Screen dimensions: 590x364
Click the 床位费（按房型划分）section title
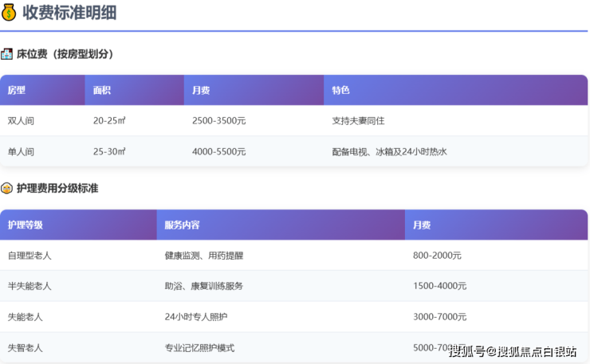click(66, 54)
